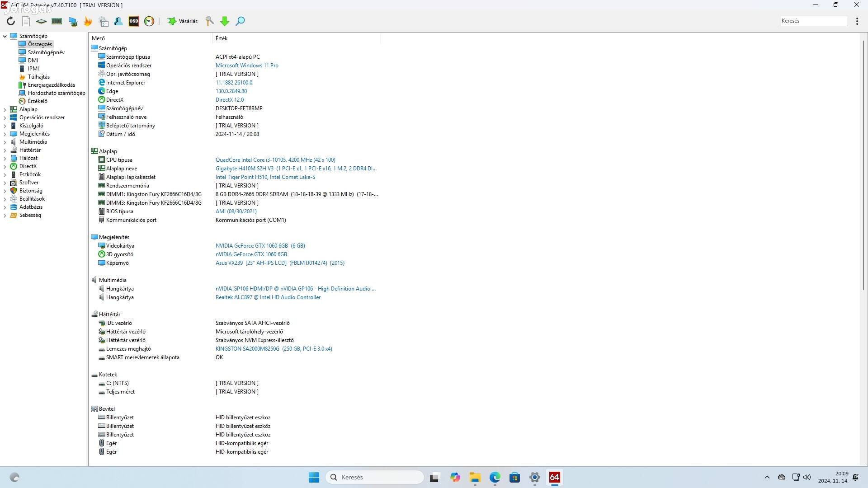Click the OSD overlay icon in toolbar
The height and width of the screenshot is (488, 868).
point(134,21)
